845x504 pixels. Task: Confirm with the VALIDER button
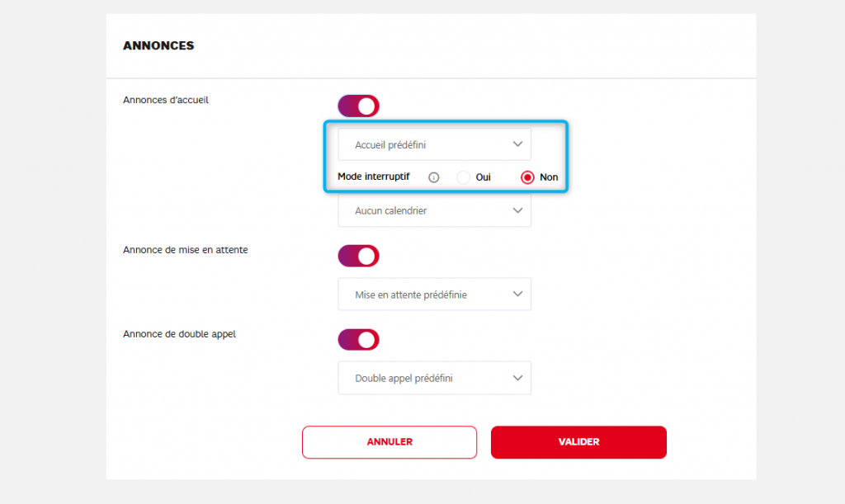point(578,442)
